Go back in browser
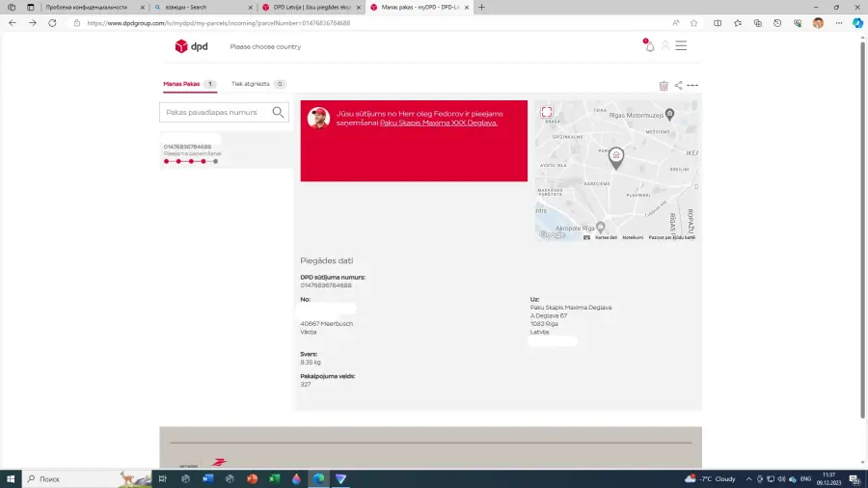Screen dimensions: 868x488 point(13,23)
